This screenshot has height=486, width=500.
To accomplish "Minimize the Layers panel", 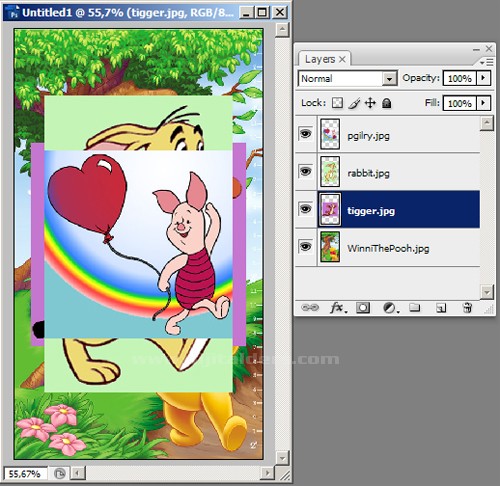I will coord(476,49).
